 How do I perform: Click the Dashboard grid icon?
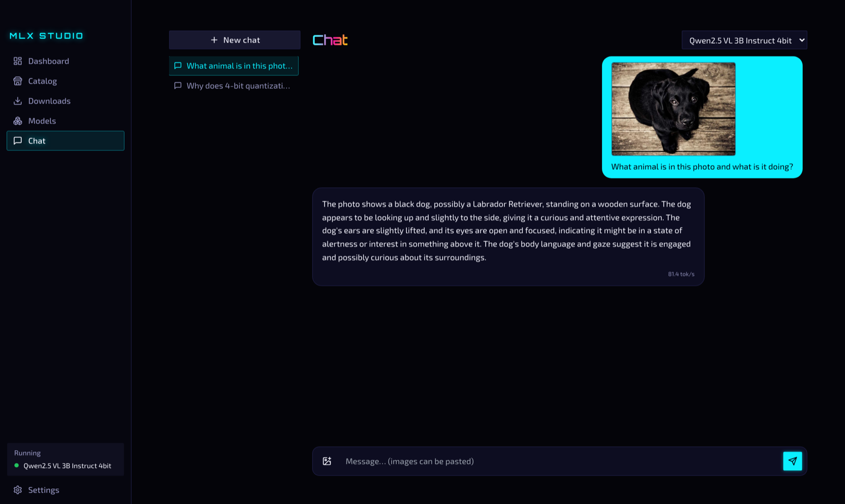(17, 61)
